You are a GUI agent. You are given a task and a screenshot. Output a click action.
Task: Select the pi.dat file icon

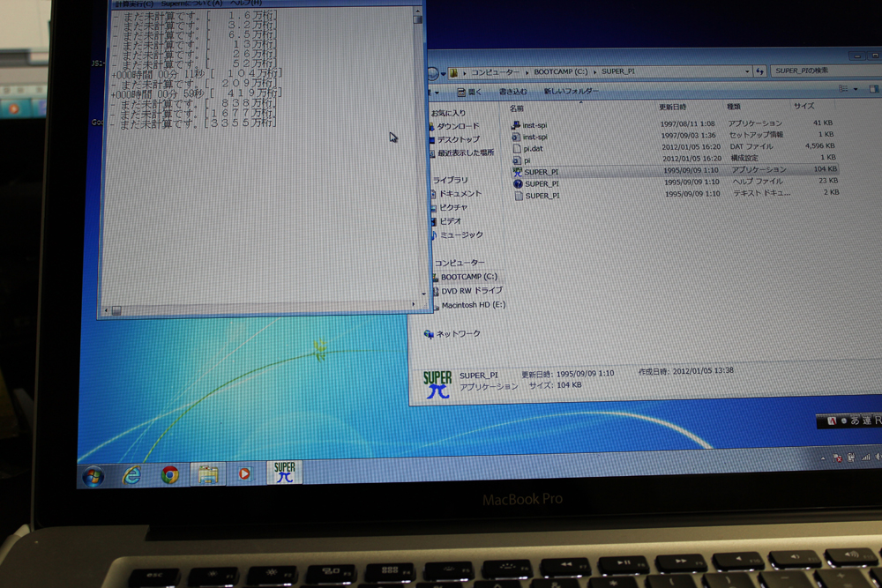516,148
